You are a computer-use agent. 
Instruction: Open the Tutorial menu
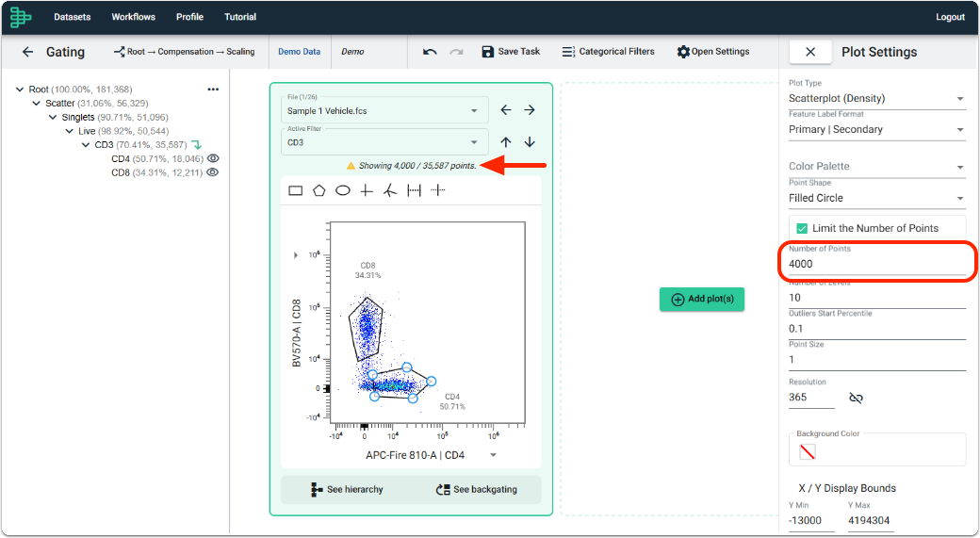240,17
